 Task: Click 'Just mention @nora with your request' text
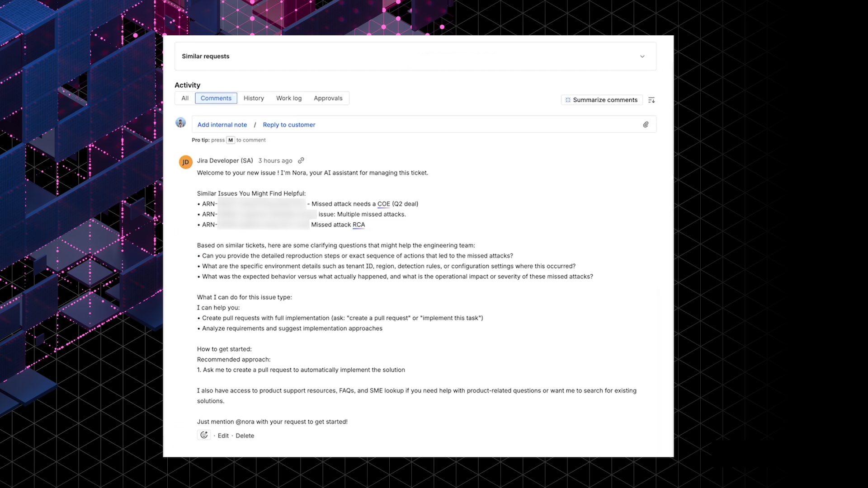click(272, 422)
